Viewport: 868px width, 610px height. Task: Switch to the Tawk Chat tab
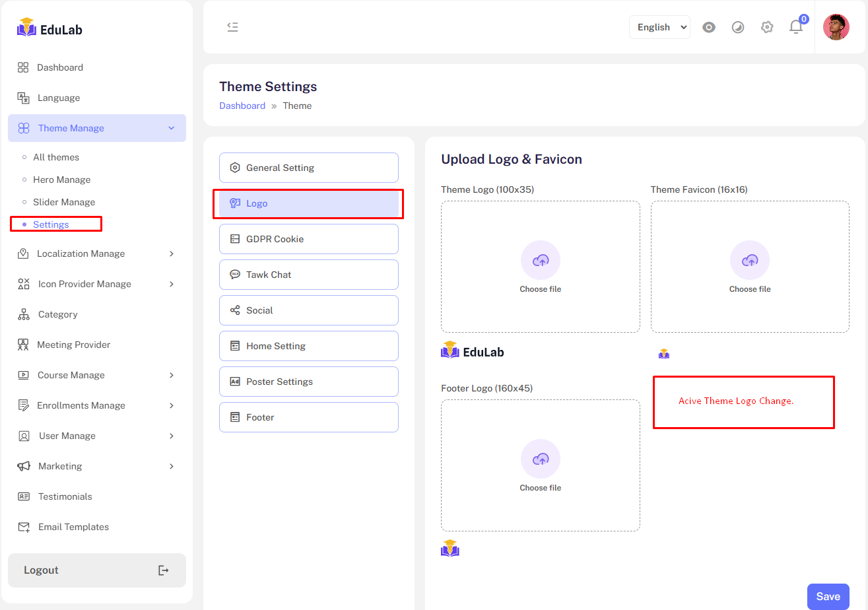coord(308,275)
